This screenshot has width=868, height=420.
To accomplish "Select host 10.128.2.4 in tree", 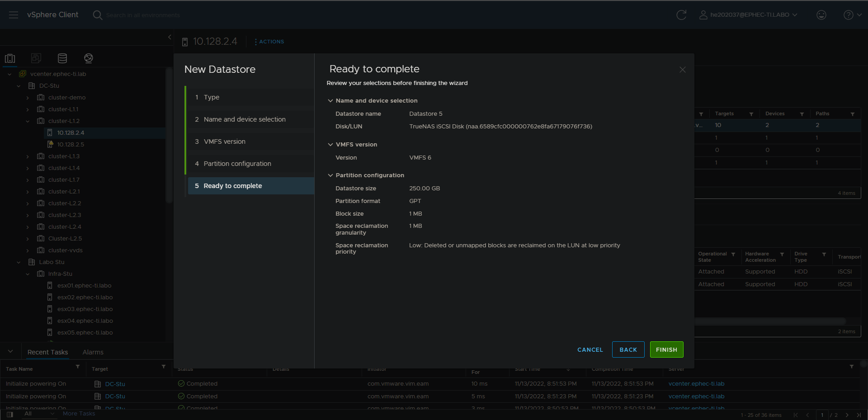I will [71, 133].
